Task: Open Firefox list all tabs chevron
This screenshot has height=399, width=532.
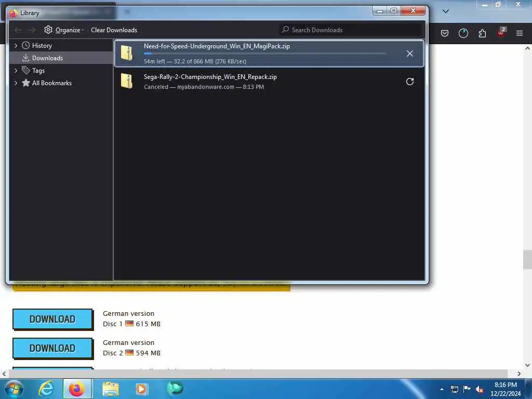Action: (x=446, y=11)
